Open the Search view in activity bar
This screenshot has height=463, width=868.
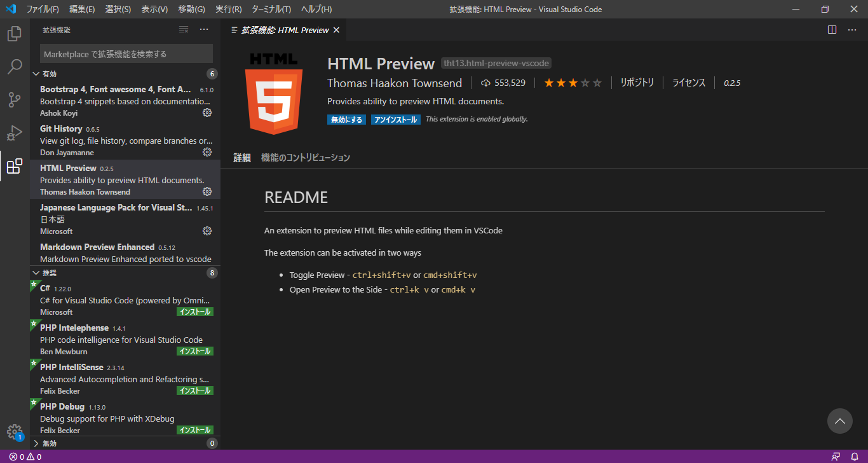point(14,67)
